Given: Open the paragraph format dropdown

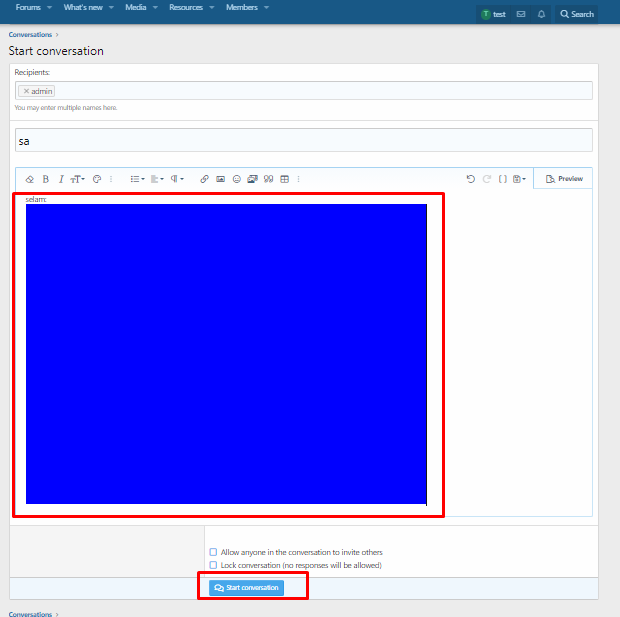Looking at the screenshot, I should (177, 179).
